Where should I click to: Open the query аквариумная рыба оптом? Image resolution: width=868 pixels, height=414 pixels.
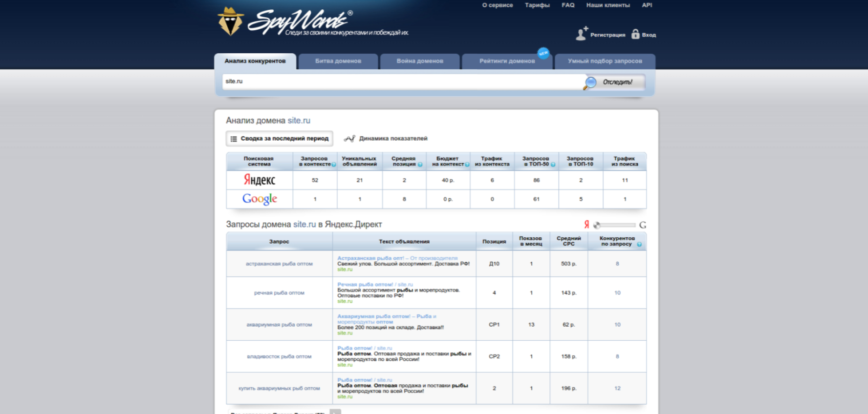click(x=279, y=325)
